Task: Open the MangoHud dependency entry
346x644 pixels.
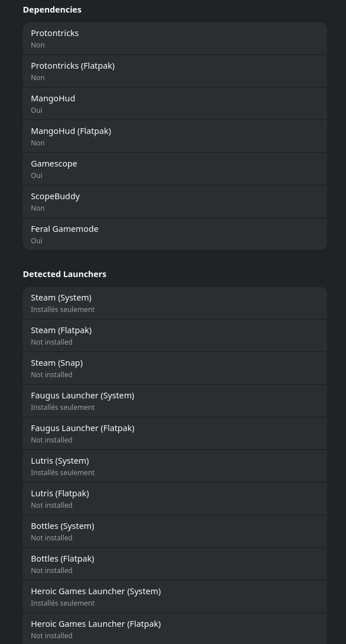Action: point(175,104)
